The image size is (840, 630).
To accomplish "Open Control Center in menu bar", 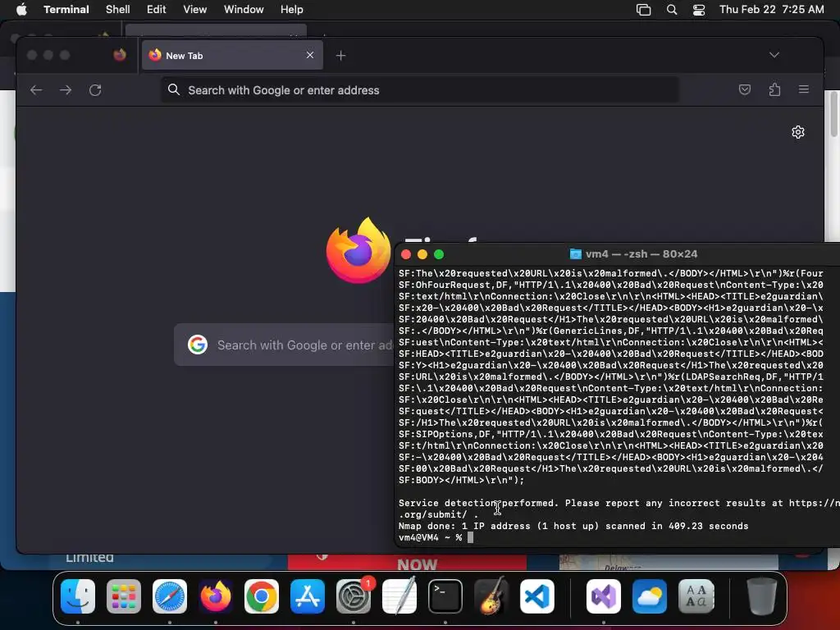I will click(699, 10).
